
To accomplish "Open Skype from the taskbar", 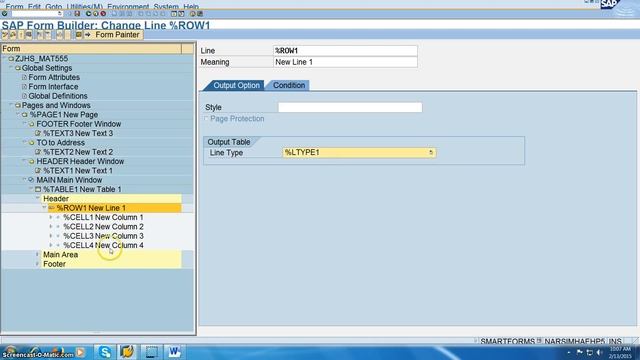I will tap(104, 352).
